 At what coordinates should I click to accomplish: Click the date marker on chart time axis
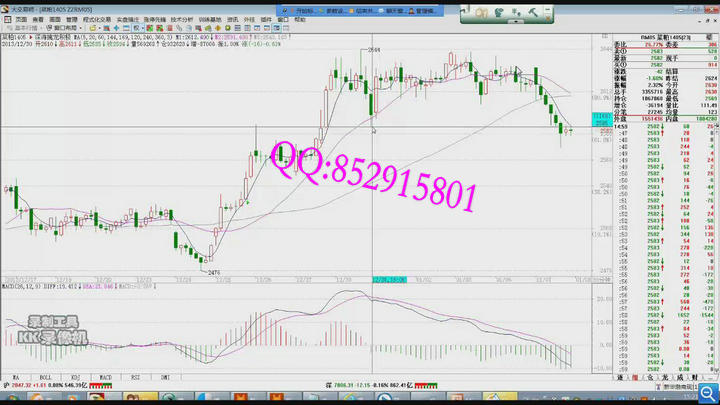[388, 280]
